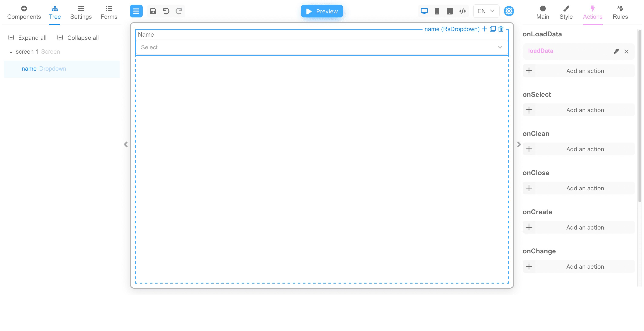The width and height of the screenshot is (644, 331).
Task: Redo the last change
Action: pyautogui.click(x=179, y=11)
